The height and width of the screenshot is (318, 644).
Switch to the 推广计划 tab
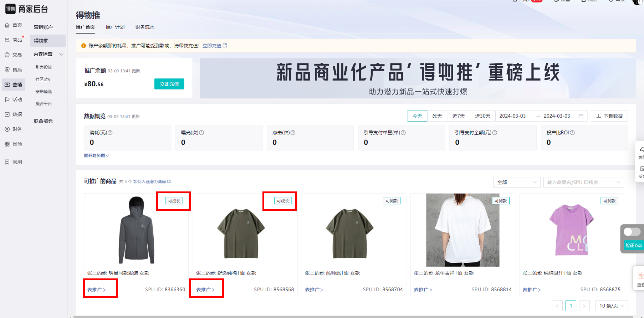[x=115, y=27]
